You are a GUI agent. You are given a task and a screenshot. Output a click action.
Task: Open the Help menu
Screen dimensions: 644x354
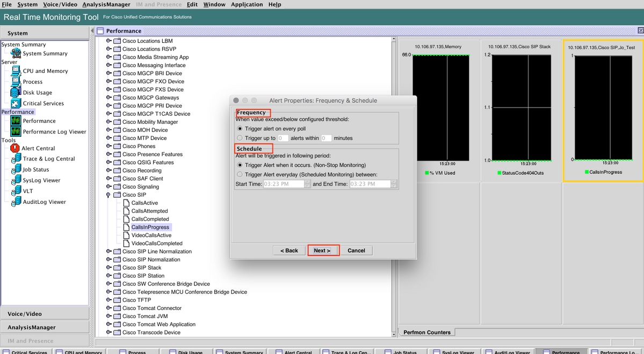pos(275,4)
